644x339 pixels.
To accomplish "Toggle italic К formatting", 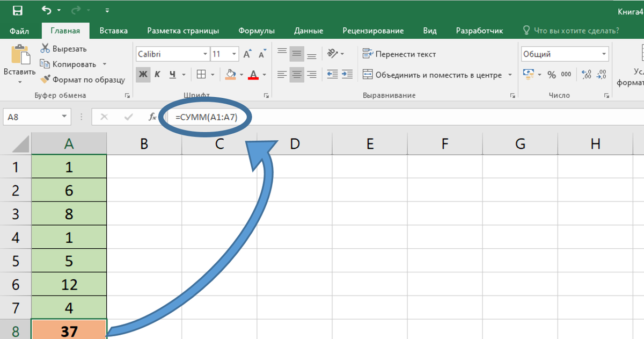I will pyautogui.click(x=158, y=74).
